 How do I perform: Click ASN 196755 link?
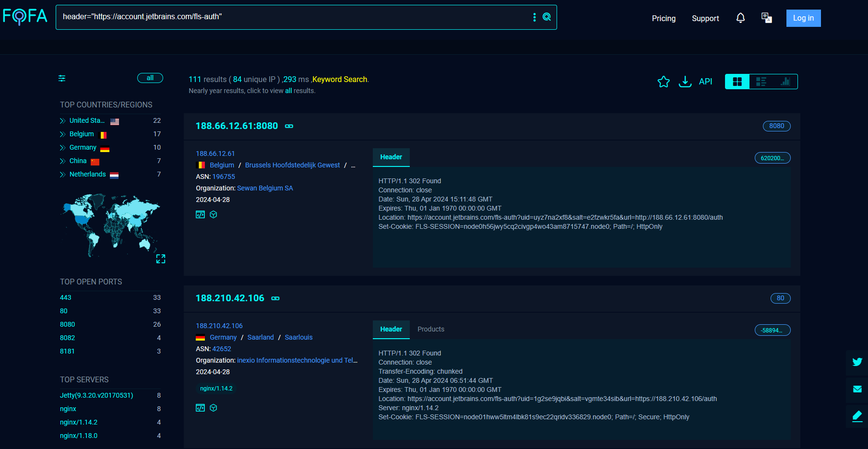point(224,177)
